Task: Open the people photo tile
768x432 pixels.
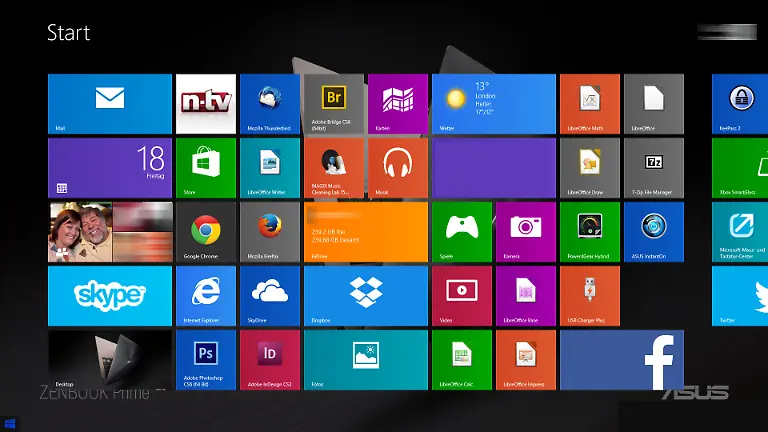Action: [110, 231]
